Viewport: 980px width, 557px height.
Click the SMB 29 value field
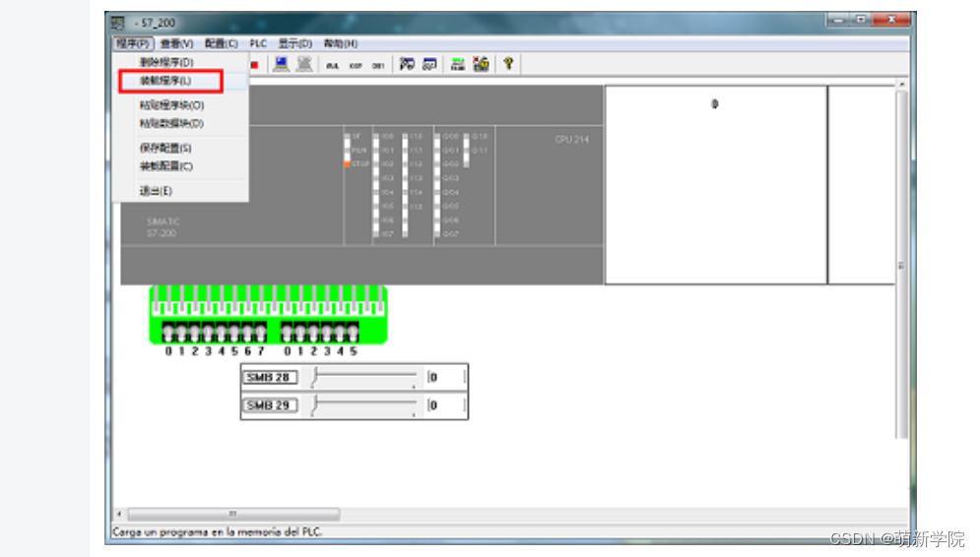click(446, 405)
